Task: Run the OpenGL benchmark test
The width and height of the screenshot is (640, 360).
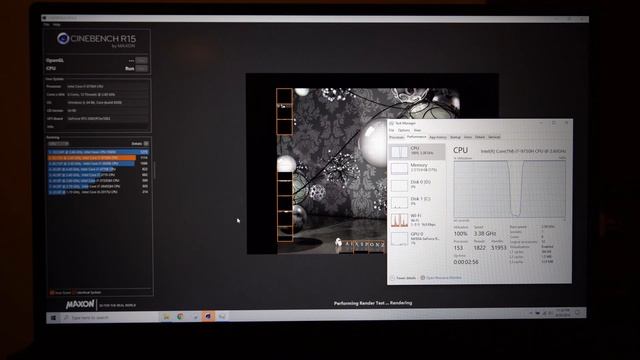Action: tap(142, 60)
